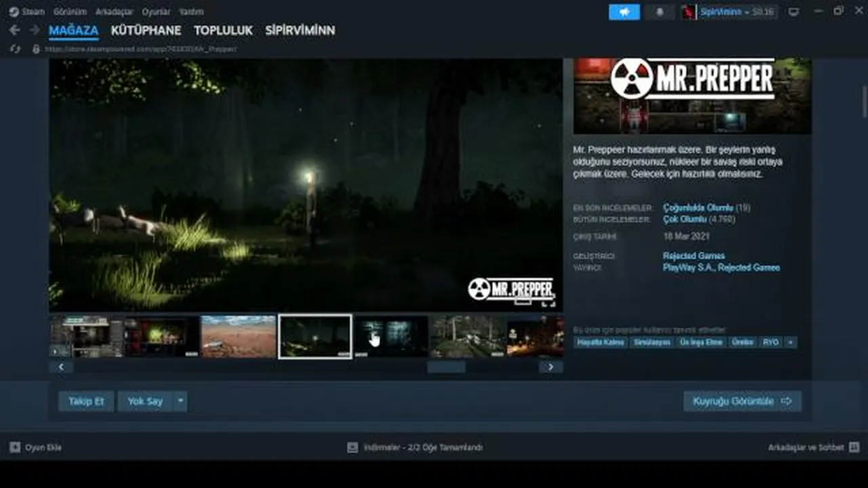The height and width of the screenshot is (488, 868).
Task: Click the profile avatar picture
Action: (x=689, y=12)
